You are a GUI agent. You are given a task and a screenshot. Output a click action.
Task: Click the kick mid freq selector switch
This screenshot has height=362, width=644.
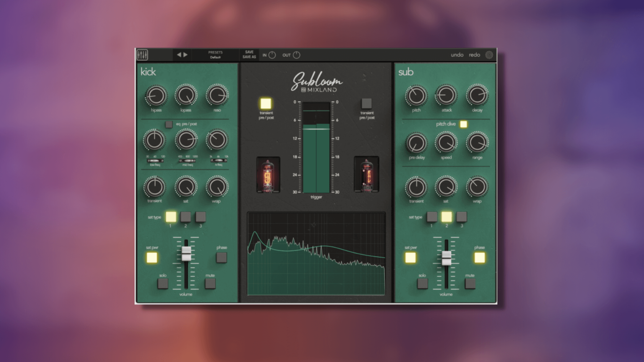(x=187, y=161)
